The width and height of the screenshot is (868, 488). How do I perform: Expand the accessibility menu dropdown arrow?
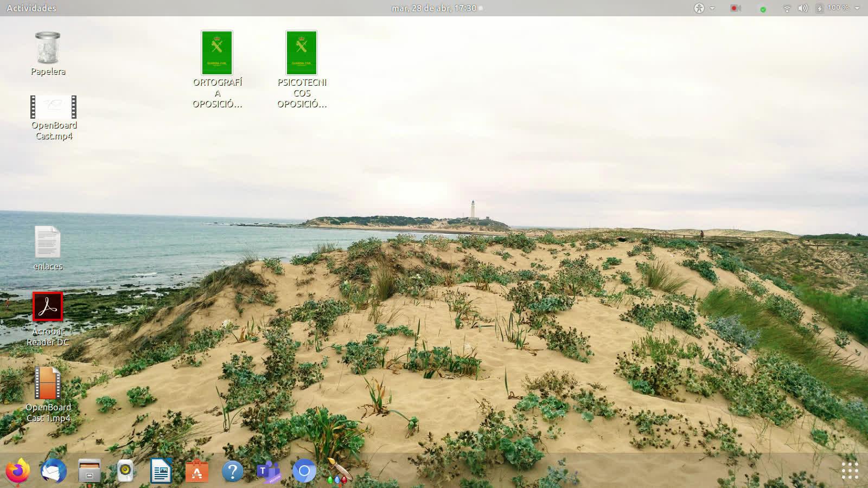[712, 8]
